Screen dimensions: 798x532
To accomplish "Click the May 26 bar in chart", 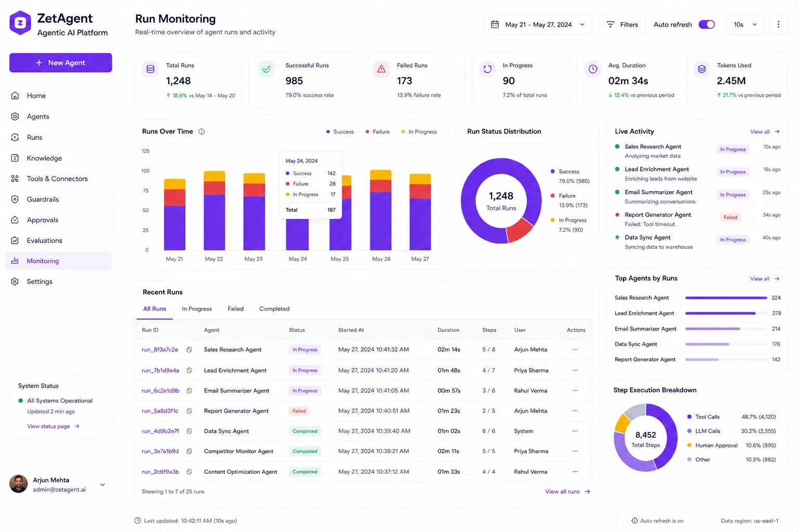I will [380, 210].
